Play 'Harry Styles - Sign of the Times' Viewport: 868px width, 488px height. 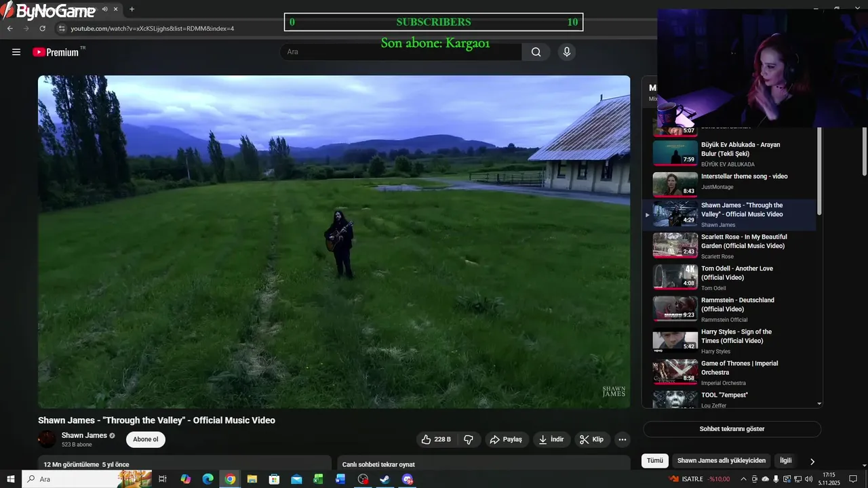729,342
